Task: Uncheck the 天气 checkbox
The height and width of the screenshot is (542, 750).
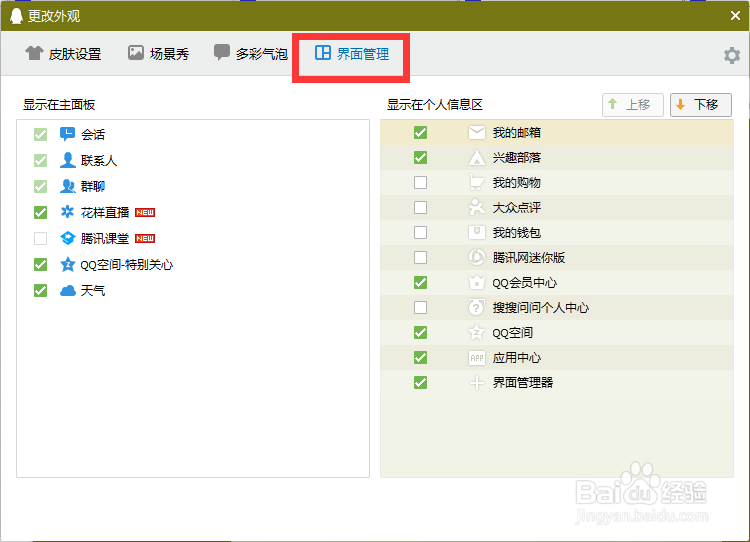Action: click(41, 290)
